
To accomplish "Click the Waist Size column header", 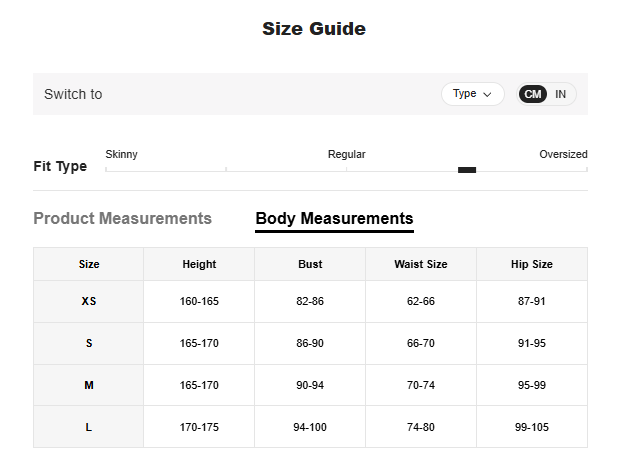I will (x=421, y=264).
